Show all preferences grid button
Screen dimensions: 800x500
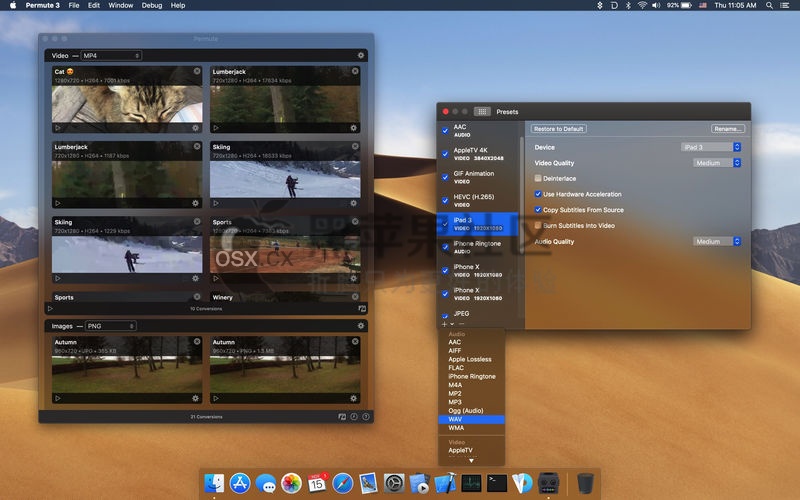tap(482, 111)
